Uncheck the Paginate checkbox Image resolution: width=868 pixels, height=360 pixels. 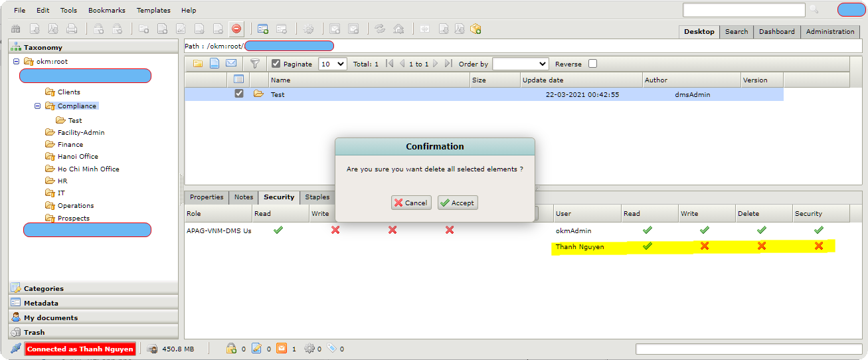tap(276, 64)
